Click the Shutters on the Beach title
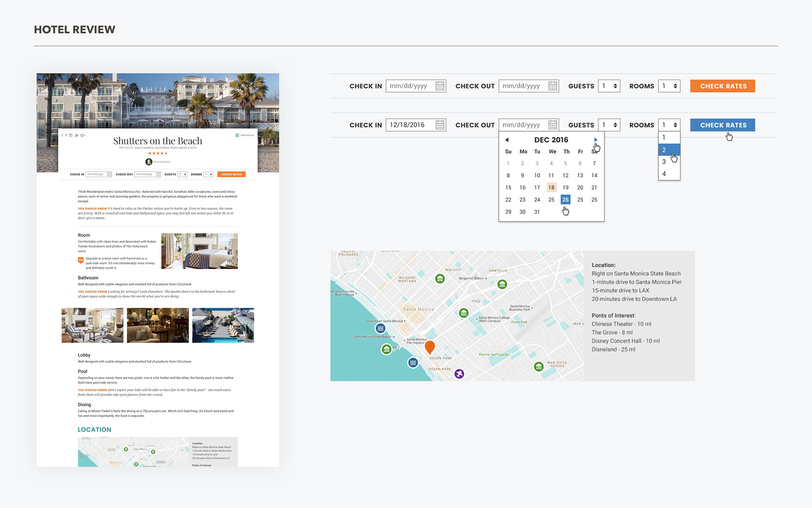Screen dimensions: 812x508 [x=158, y=141]
